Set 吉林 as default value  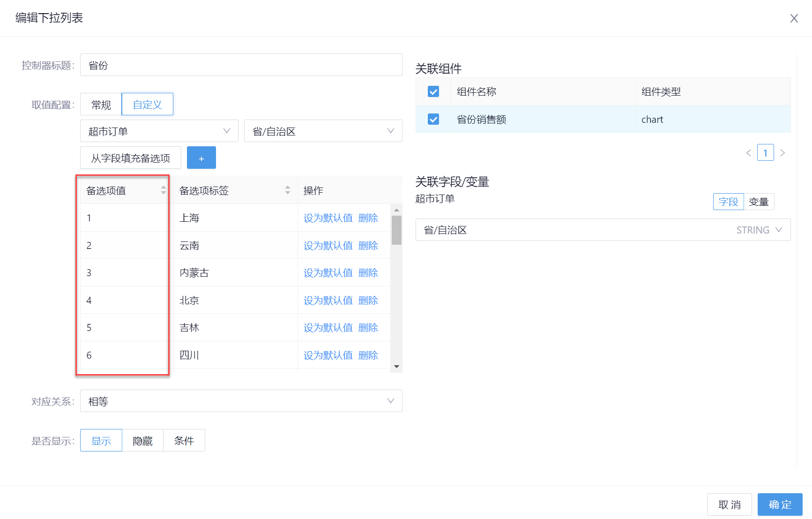(328, 327)
